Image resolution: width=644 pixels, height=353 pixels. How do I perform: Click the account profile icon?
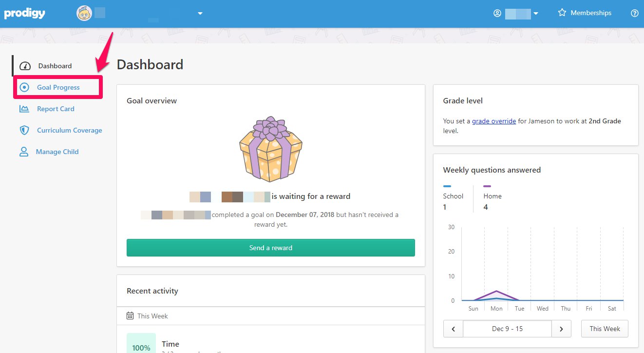point(497,13)
